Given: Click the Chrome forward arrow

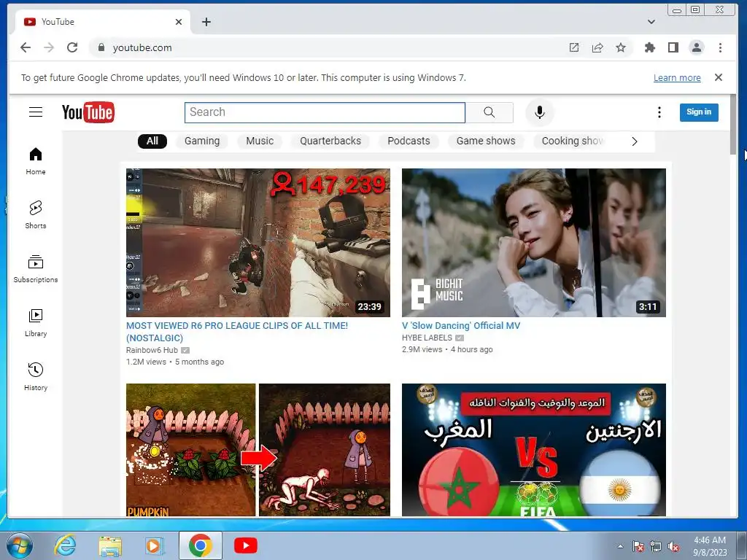Looking at the screenshot, I should (x=49, y=47).
